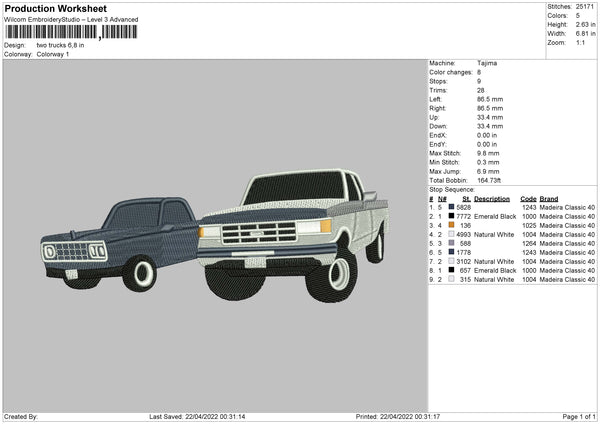
Task: Click the St. column header
Action: coord(465,198)
